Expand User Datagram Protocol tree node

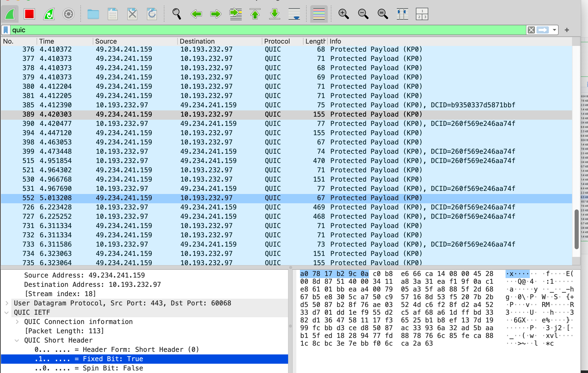pyautogui.click(x=7, y=303)
